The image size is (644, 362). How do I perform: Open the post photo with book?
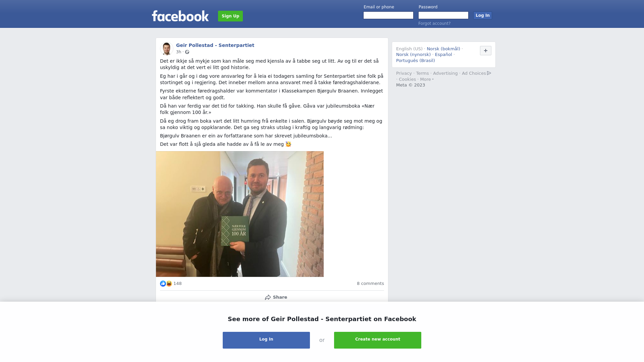coord(240,214)
